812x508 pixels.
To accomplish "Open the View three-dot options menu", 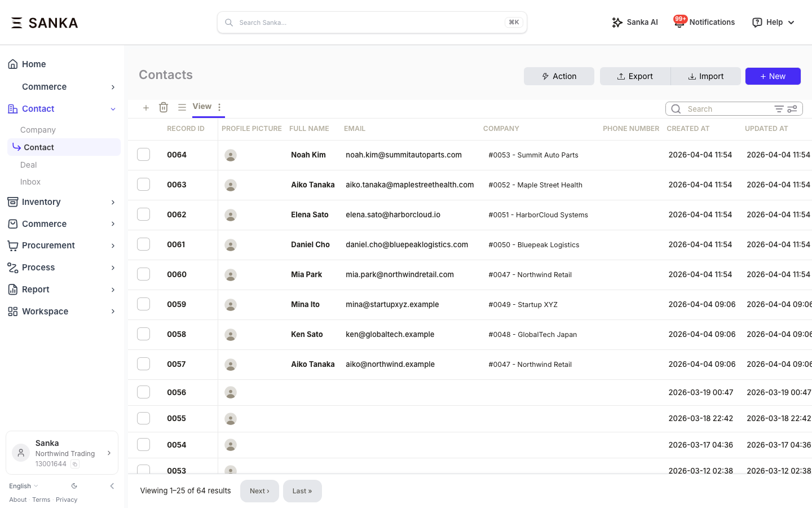I will [x=219, y=107].
